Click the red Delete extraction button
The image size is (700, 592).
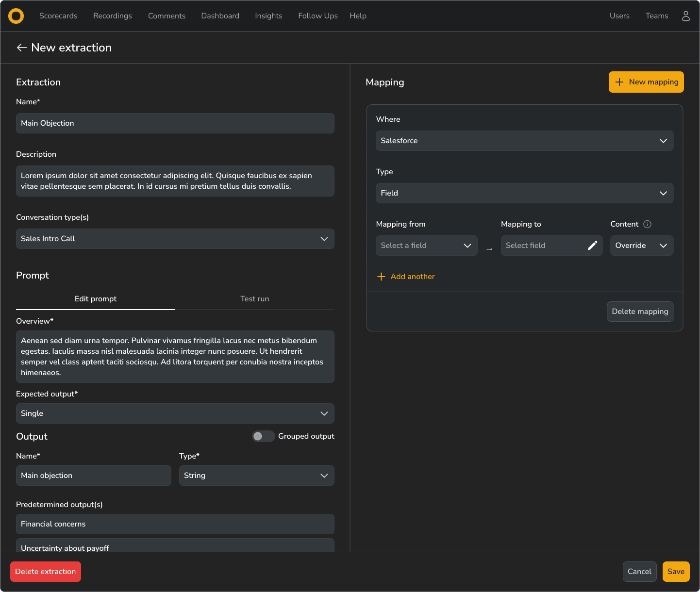(46, 572)
